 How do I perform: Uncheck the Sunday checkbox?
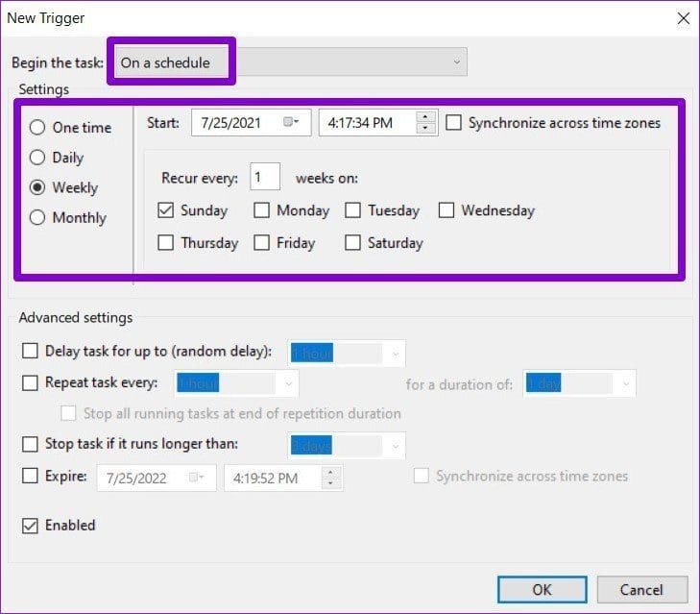pos(165,210)
